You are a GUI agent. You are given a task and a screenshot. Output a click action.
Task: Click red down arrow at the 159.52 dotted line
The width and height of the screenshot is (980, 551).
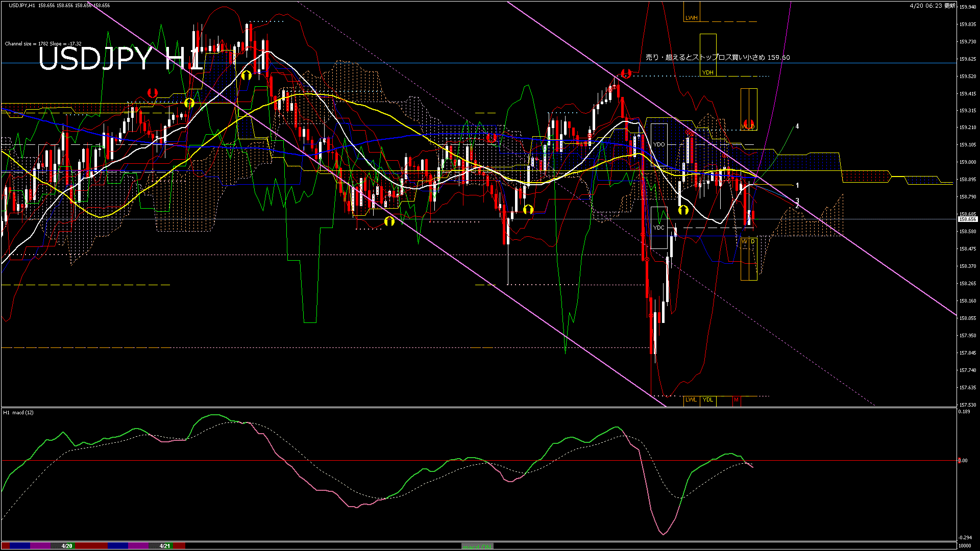click(626, 73)
